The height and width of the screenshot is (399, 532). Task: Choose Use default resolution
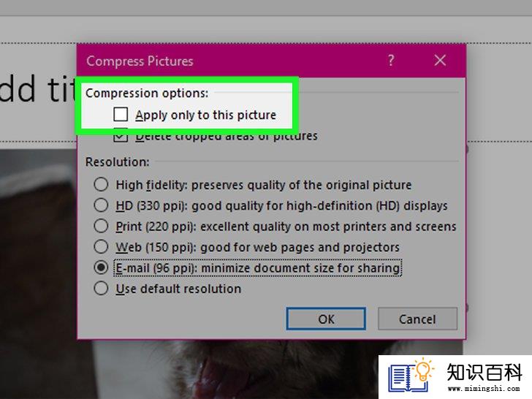[x=101, y=289]
